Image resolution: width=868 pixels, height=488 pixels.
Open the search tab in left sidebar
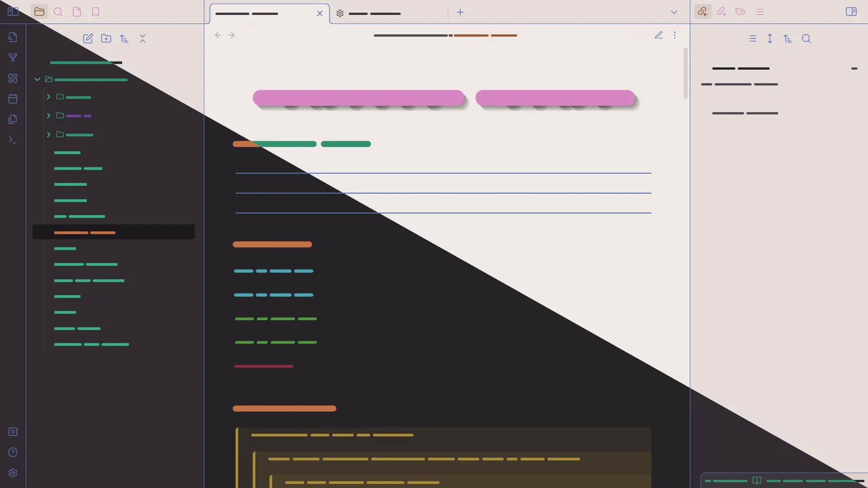pyautogui.click(x=58, y=12)
